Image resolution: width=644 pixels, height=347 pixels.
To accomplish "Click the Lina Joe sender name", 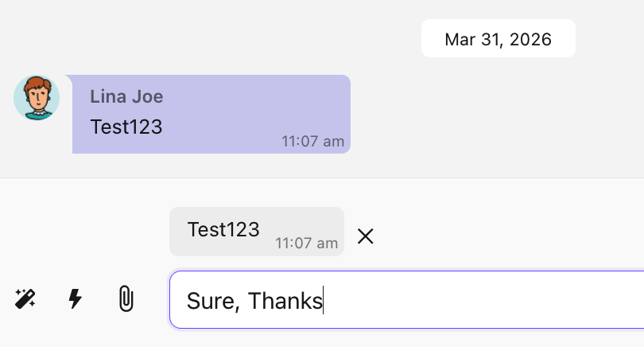I will (x=126, y=97).
